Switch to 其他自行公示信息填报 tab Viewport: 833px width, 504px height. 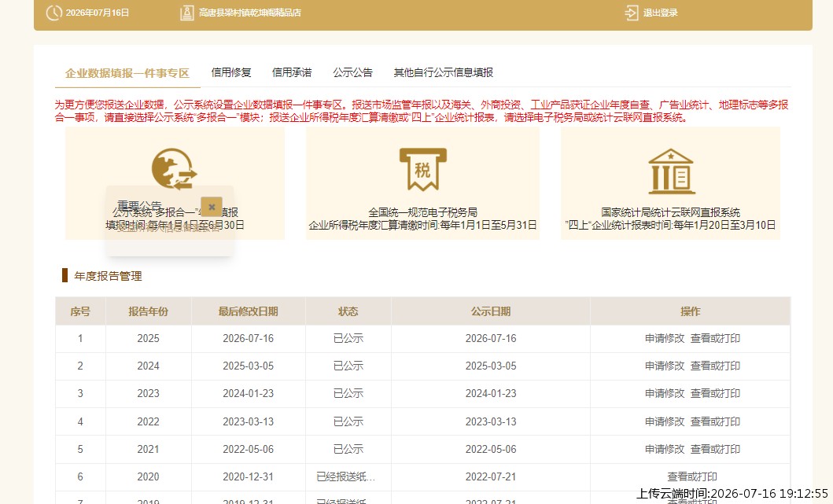[x=443, y=73]
